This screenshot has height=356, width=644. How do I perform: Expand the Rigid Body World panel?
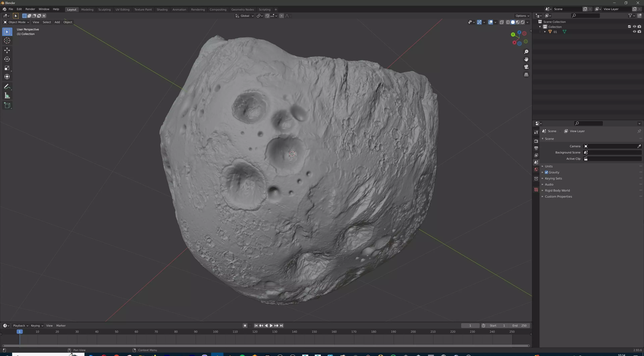[557, 190]
